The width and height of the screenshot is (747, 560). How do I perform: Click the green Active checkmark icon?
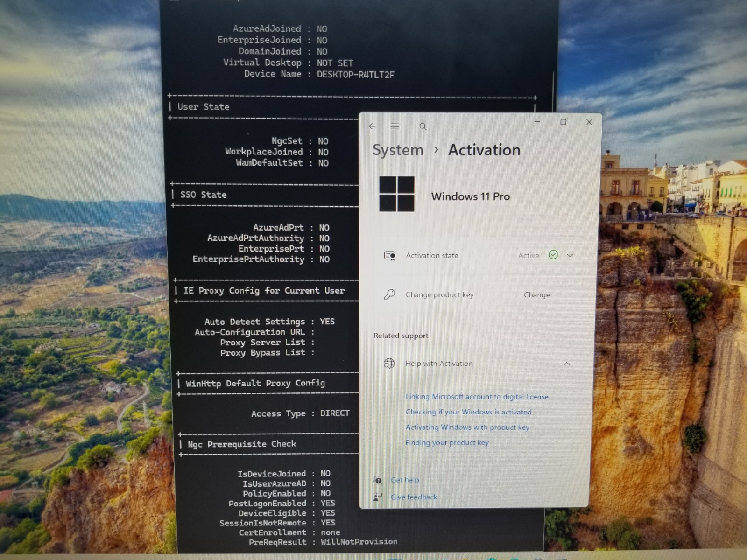click(553, 255)
